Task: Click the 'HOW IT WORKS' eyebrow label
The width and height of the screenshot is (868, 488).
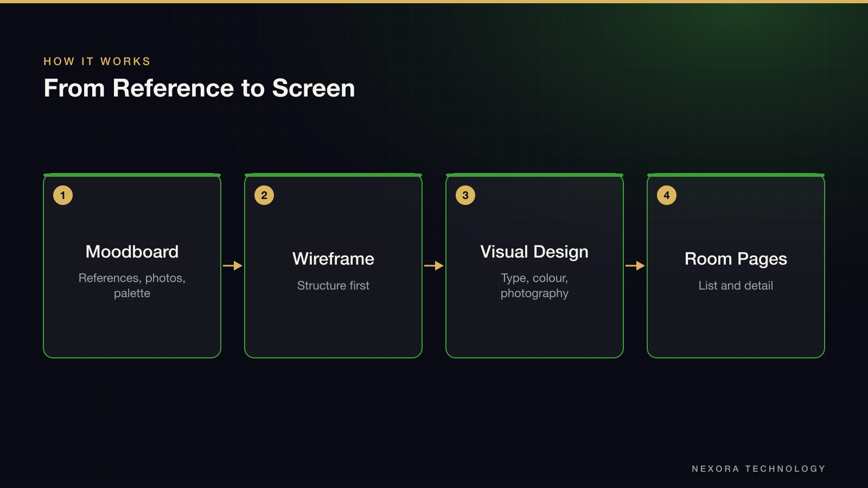Action: (x=97, y=61)
